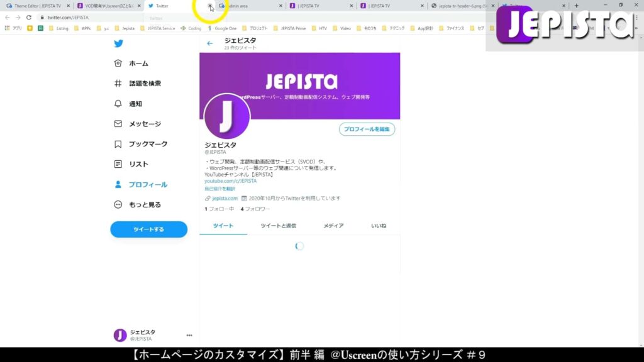Open the アプリ apps shortcut in bookmarks
Screen dimensions: 644x362
14,28
